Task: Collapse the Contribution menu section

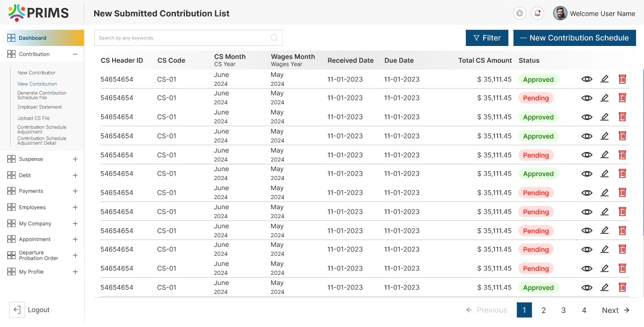Action: click(75, 54)
